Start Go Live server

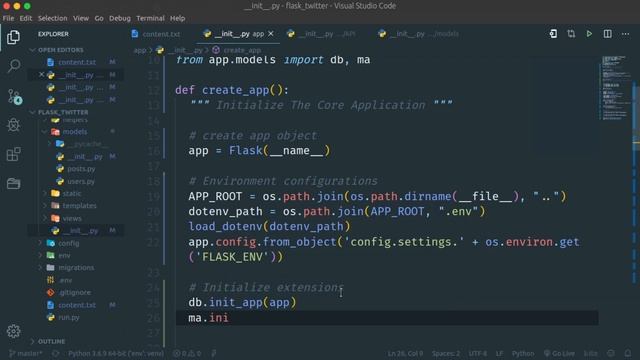point(559,353)
